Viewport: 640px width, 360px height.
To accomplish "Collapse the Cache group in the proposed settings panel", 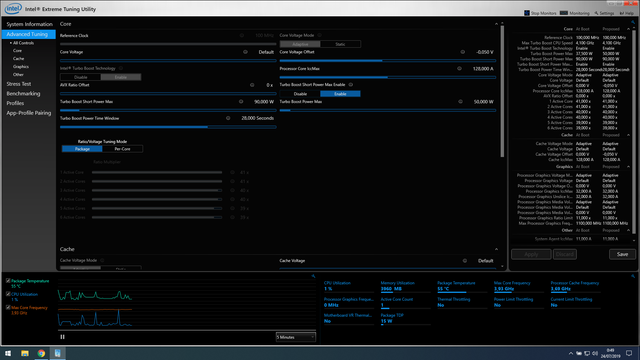I will click(x=628, y=135).
